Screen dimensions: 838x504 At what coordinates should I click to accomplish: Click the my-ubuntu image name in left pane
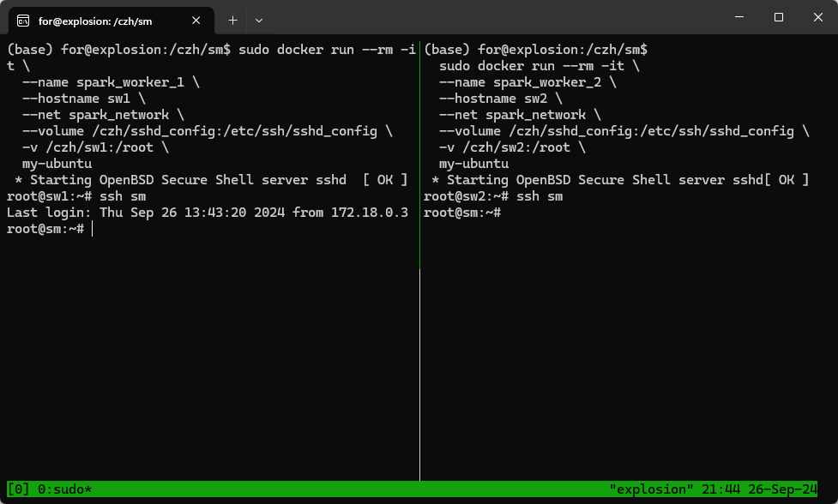click(57, 164)
